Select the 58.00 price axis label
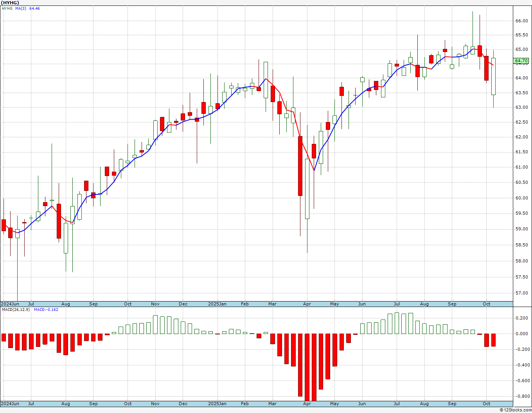This screenshot has height=413, width=532. pyautogui.click(x=521, y=261)
